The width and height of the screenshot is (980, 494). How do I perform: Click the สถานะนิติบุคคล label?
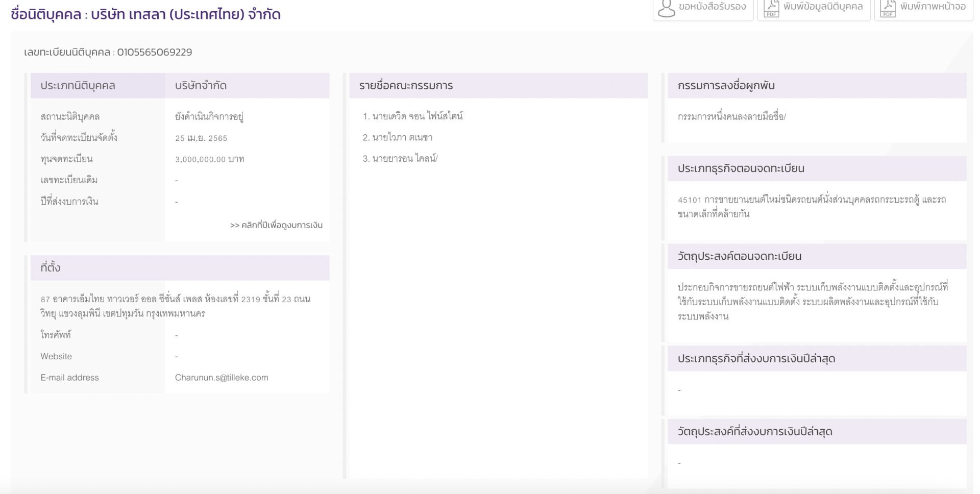click(70, 117)
